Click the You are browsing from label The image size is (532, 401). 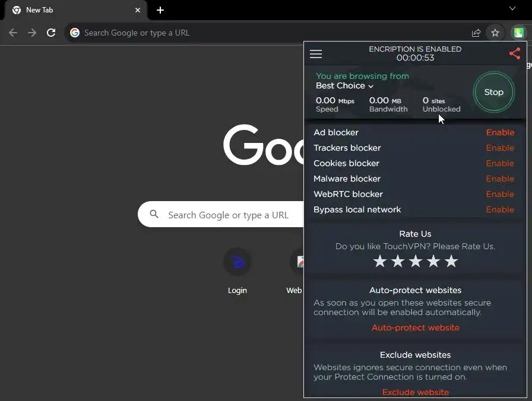point(362,76)
